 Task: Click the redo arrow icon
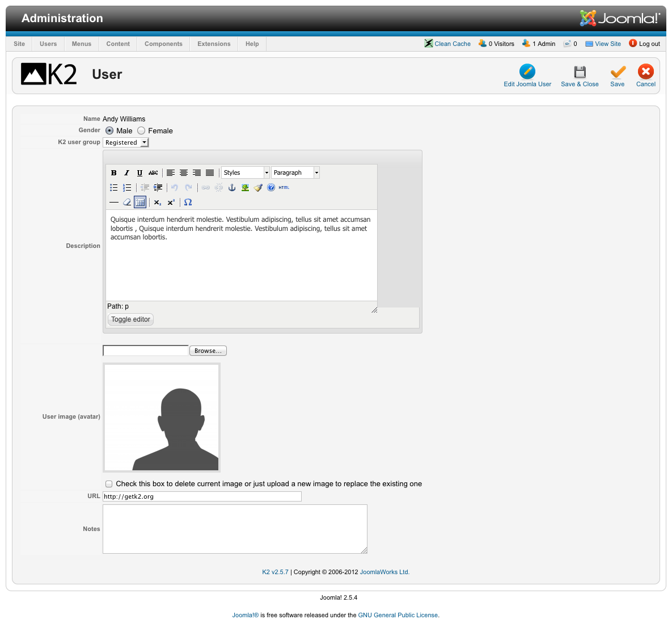pos(188,187)
